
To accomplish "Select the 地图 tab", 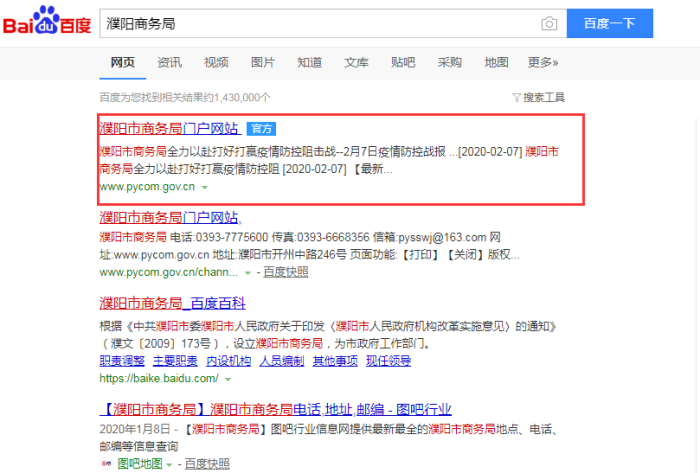I will [496, 62].
